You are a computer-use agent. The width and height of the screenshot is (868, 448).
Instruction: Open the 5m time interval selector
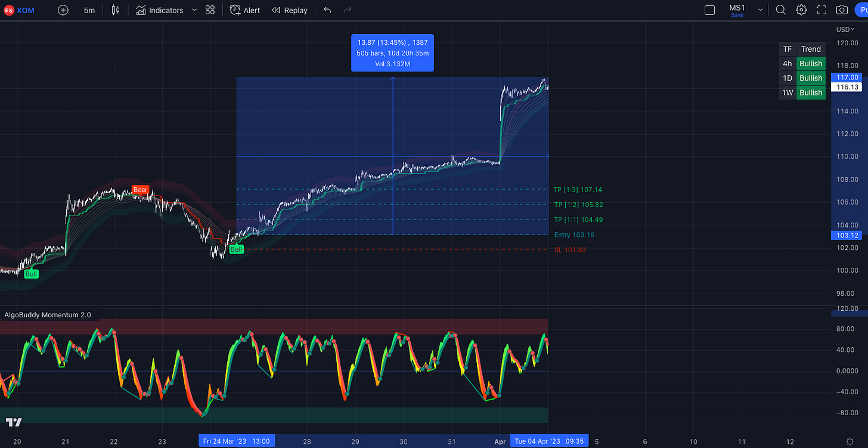pyautogui.click(x=89, y=10)
